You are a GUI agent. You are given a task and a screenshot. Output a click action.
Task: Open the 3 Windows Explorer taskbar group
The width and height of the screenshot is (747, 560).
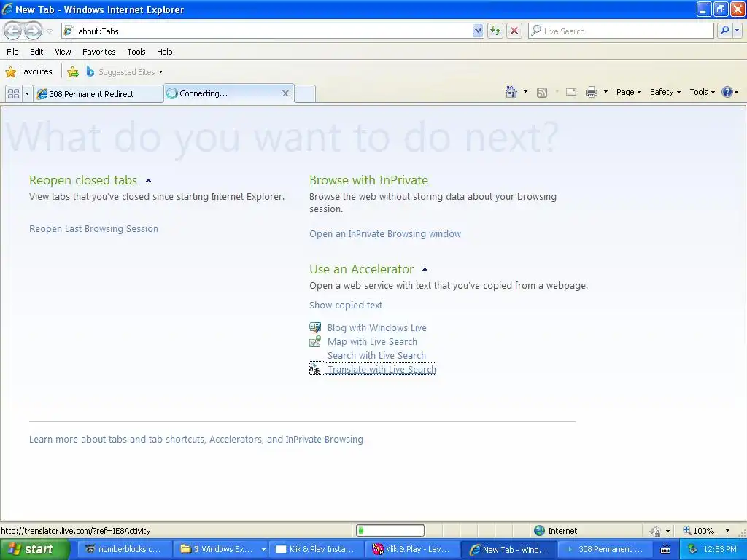(x=221, y=549)
